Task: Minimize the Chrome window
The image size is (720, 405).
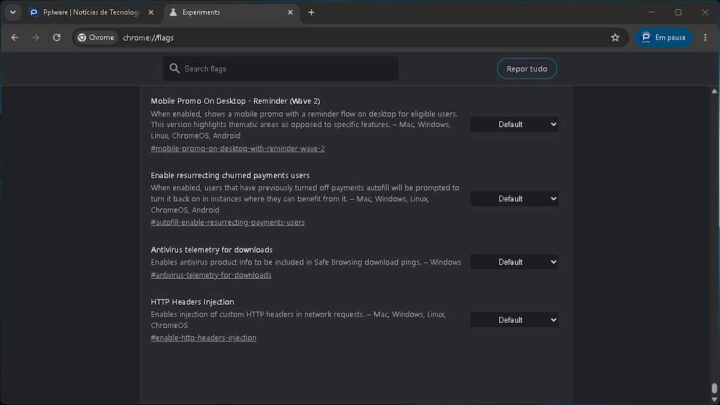Action: point(652,12)
